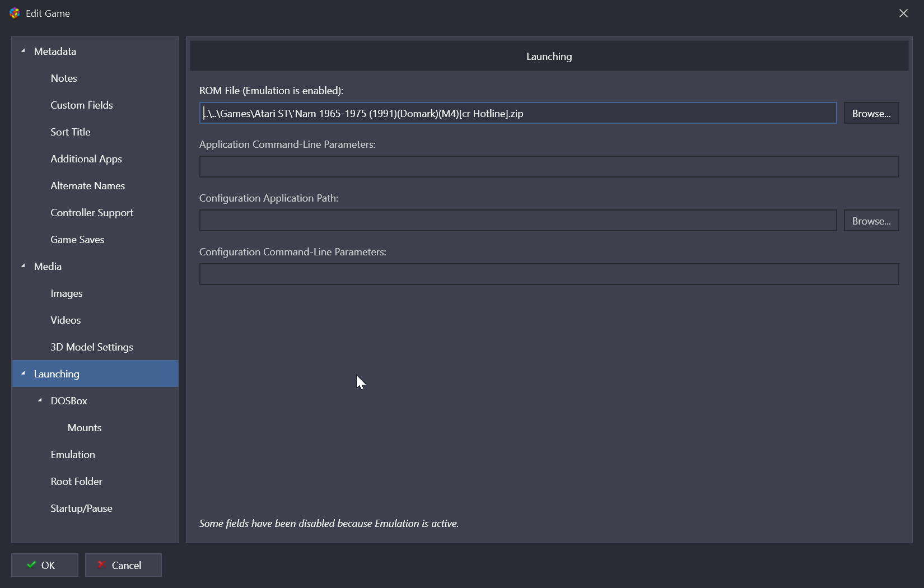
Task: Open 3D Model Settings
Action: pos(92,347)
